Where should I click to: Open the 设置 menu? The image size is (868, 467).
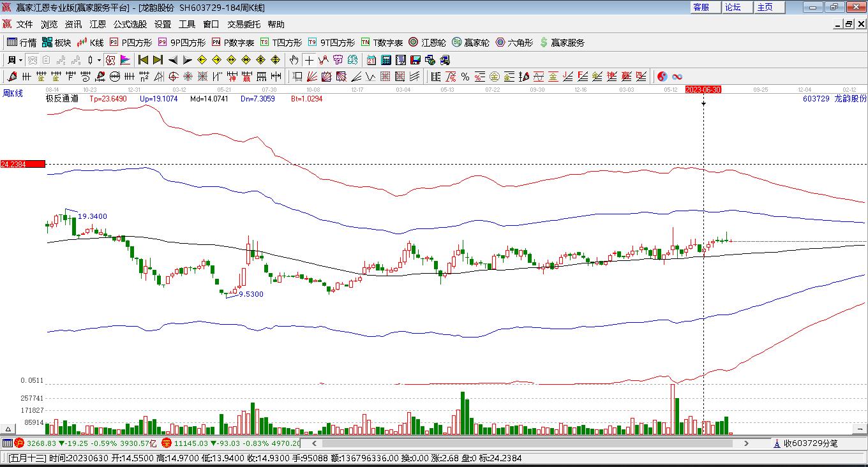click(163, 24)
